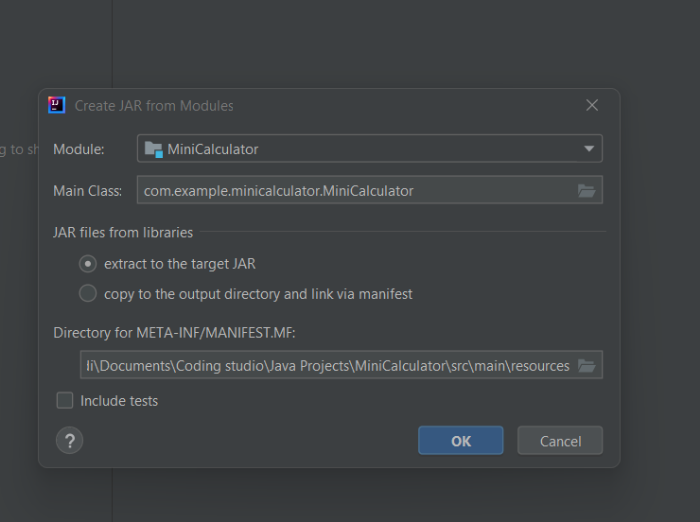700x522 pixels.
Task: Click the MANIFEST.MF directory path field
Action: point(325,366)
